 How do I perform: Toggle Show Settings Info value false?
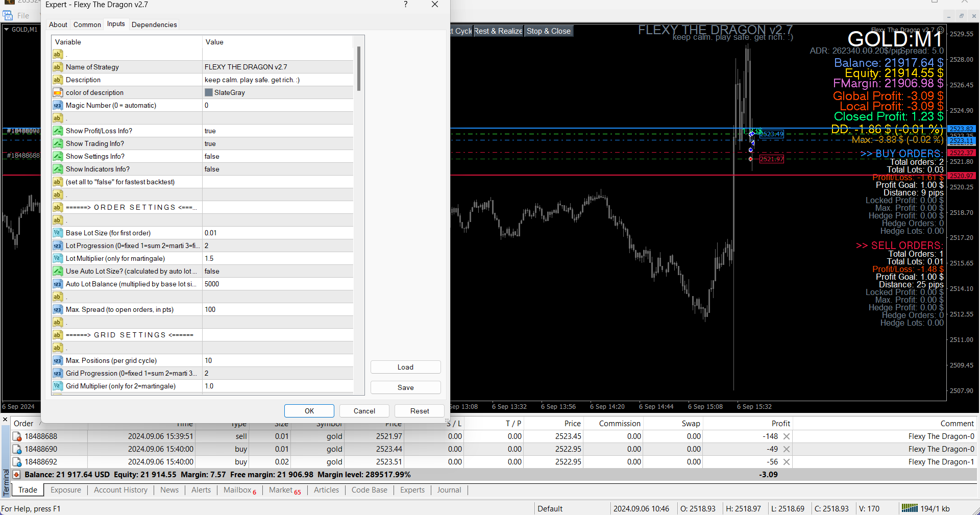pos(278,157)
